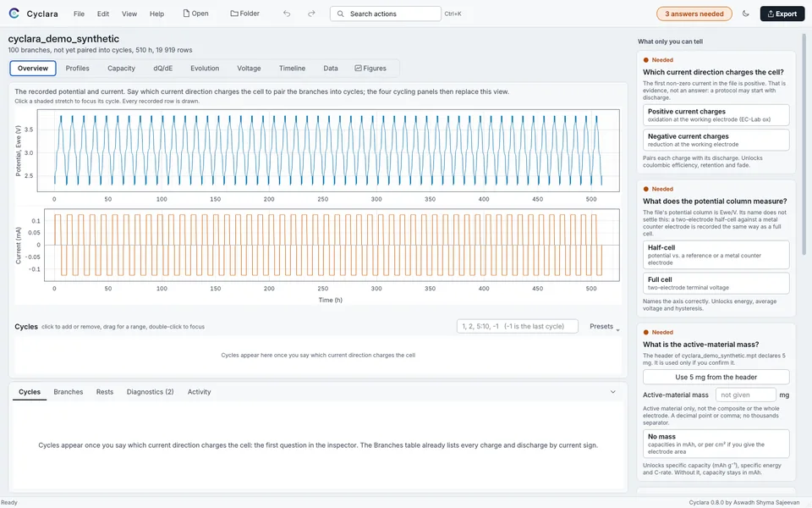
Task: Switch to the Capacity tab
Action: coord(121,69)
